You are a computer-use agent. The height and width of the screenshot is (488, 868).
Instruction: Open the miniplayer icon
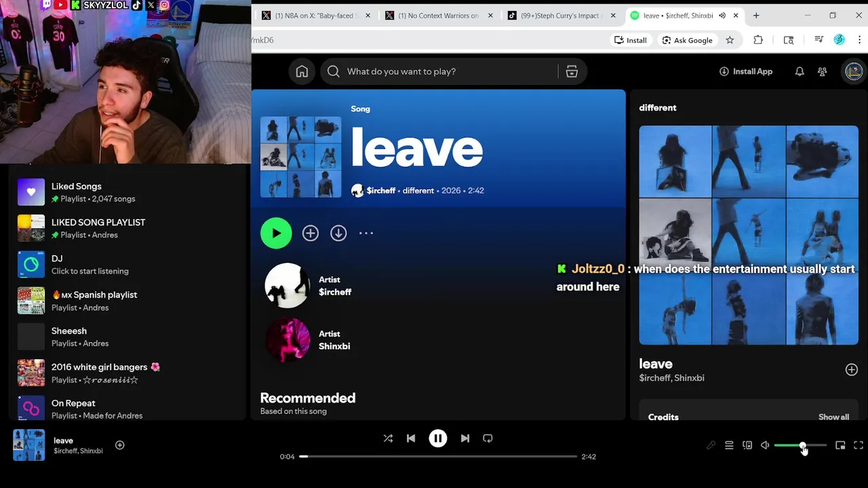(840, 445)
